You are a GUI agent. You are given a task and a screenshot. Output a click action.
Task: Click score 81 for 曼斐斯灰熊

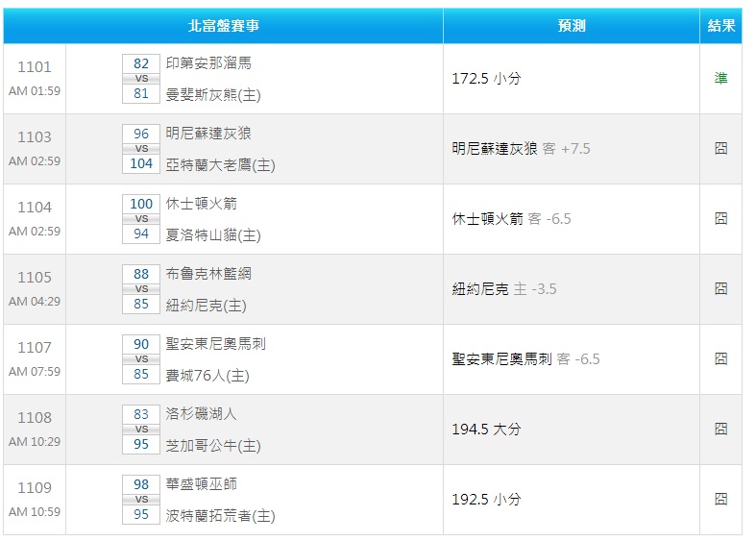click(x=141, y=93)
